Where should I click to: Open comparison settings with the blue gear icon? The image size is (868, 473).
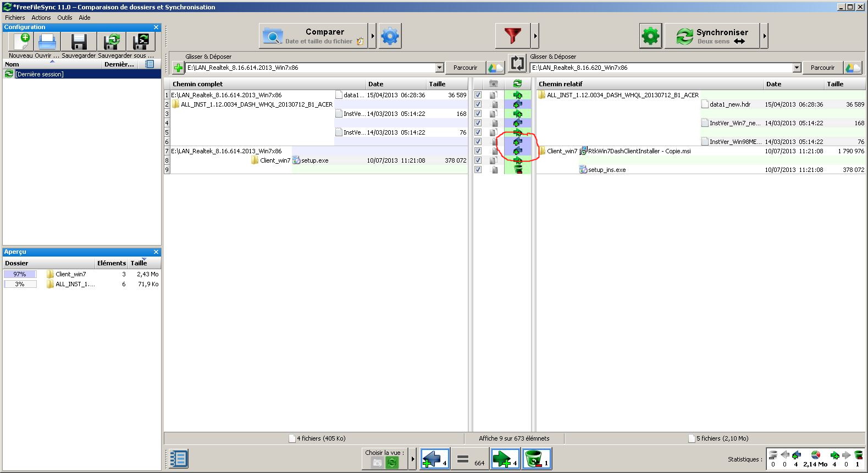point(390,36)
